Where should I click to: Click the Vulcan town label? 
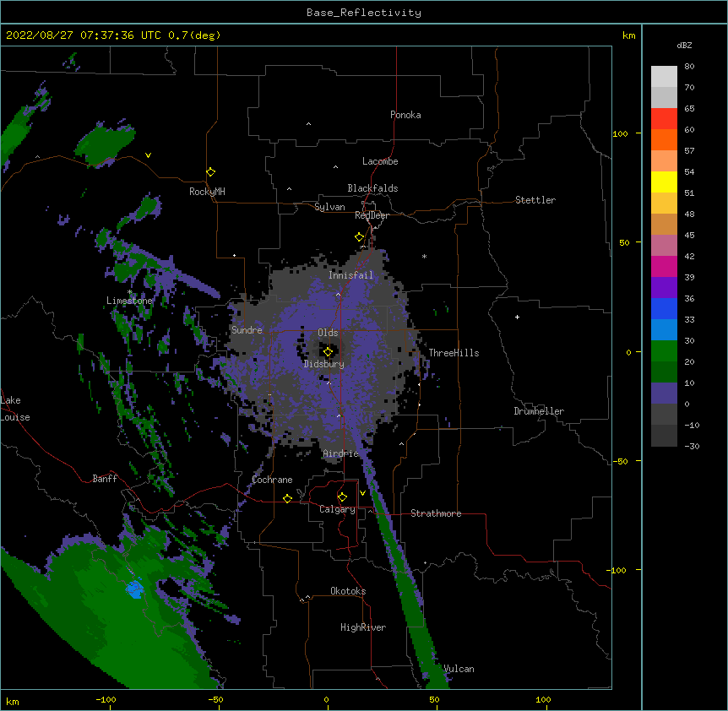tap(459, 669)
